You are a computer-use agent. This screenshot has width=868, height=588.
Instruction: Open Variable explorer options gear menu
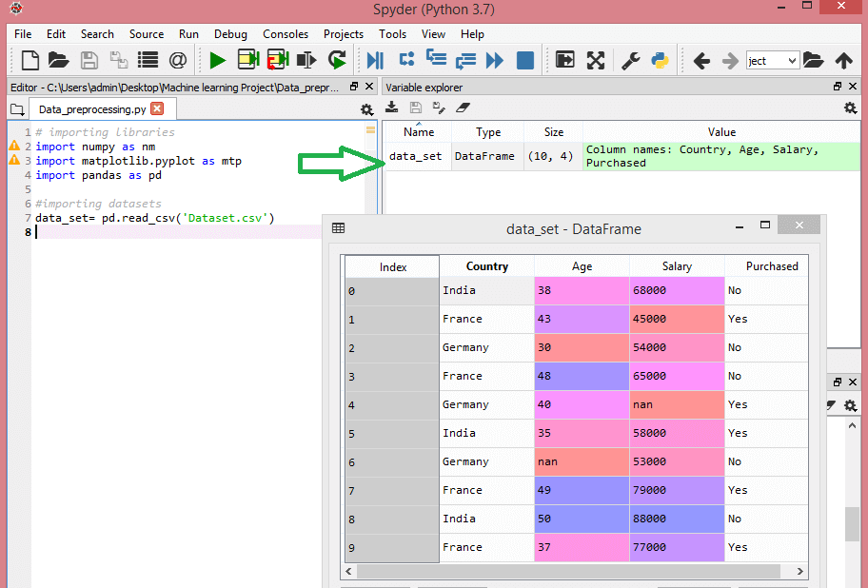click(850, 108)
